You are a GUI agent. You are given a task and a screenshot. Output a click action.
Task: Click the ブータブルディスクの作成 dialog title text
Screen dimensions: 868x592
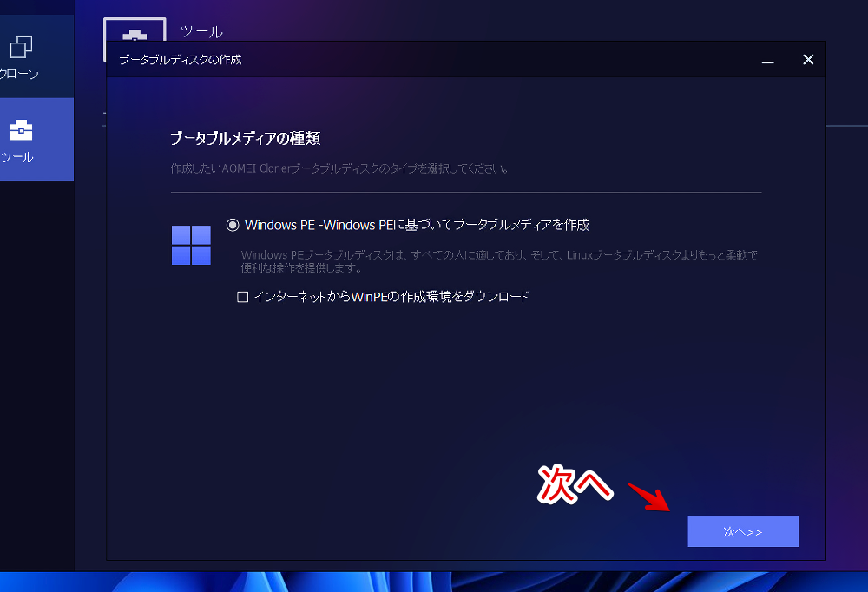point(181,60)
